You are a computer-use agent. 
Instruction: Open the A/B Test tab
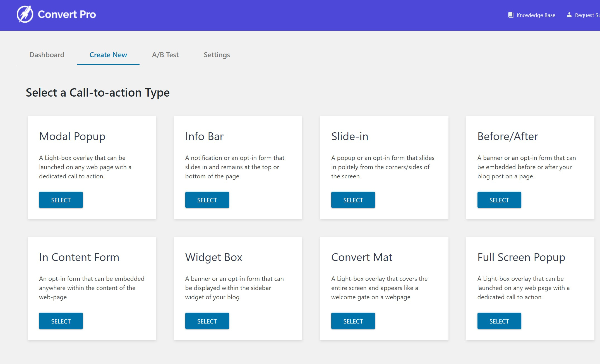point(165,55)
